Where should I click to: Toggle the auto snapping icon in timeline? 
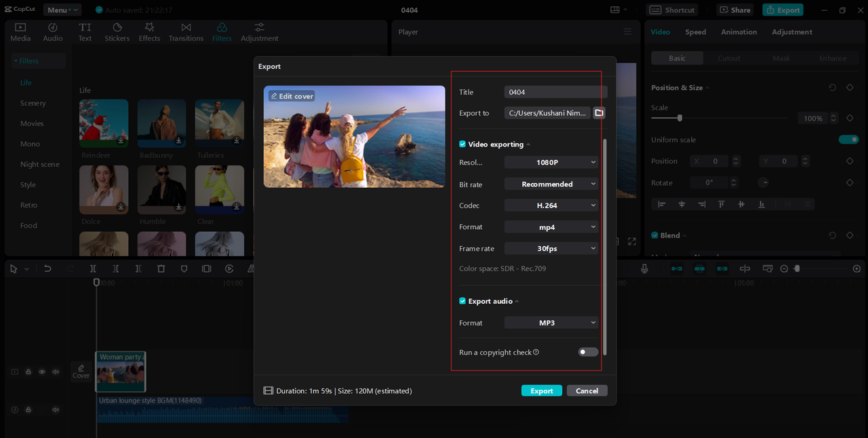pos(699,269)
